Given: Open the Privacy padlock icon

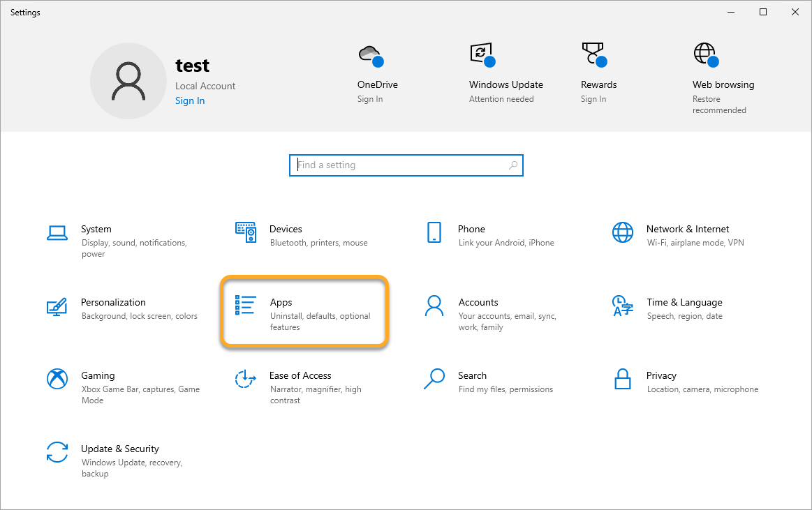Looking at the screenshot, I should coord(622,379).
